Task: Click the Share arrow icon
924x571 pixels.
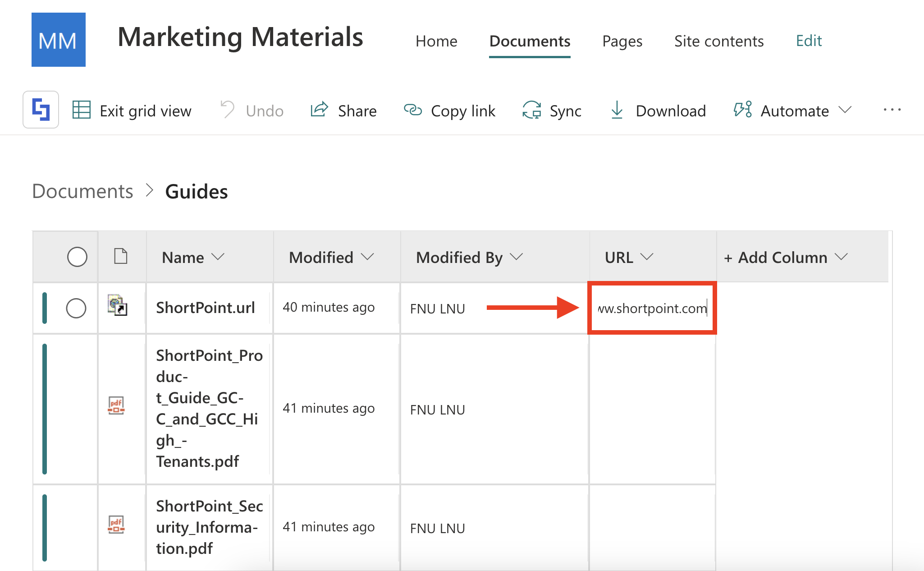Action: [x=319, y=110]
